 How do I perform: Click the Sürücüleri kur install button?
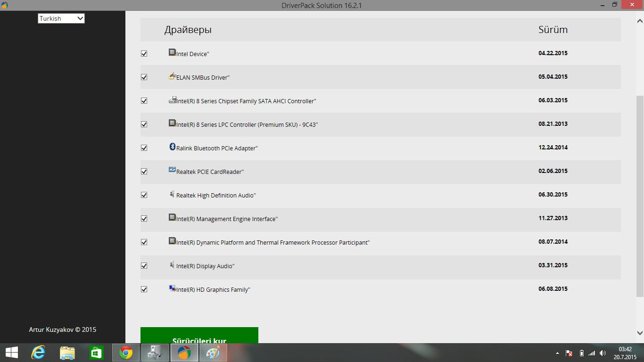click(199, 335)
